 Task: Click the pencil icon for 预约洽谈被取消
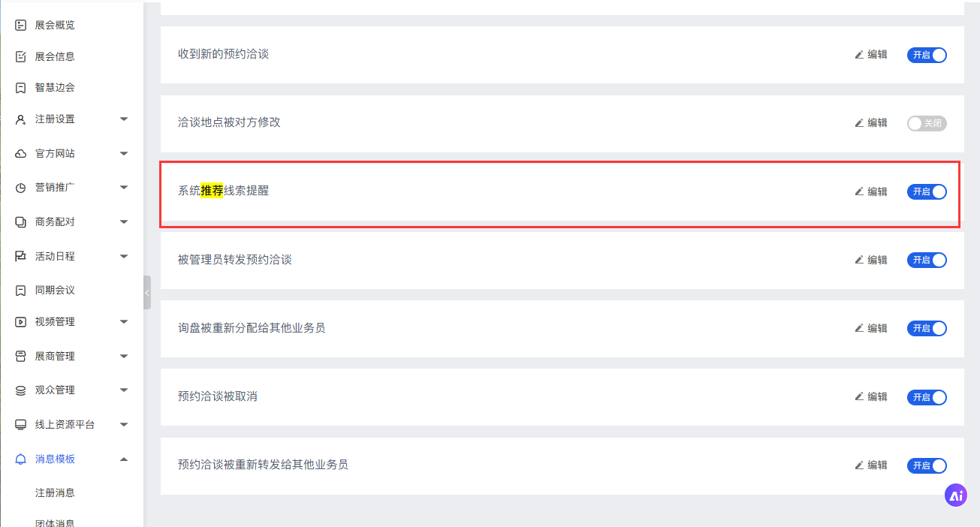click(x=859, y=397)
